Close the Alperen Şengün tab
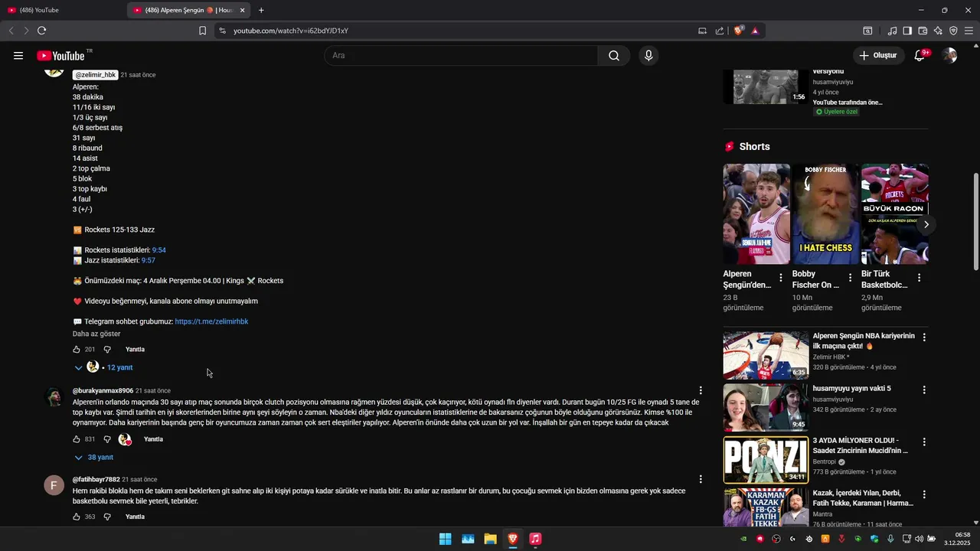 coord(243,10)
